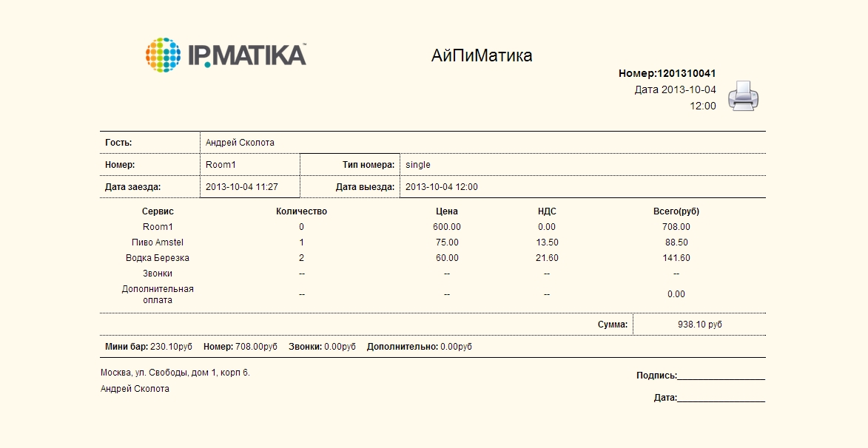Click the IPMatika logo
Viewport: 868px width, 448px height.
(x=226, y=55)
